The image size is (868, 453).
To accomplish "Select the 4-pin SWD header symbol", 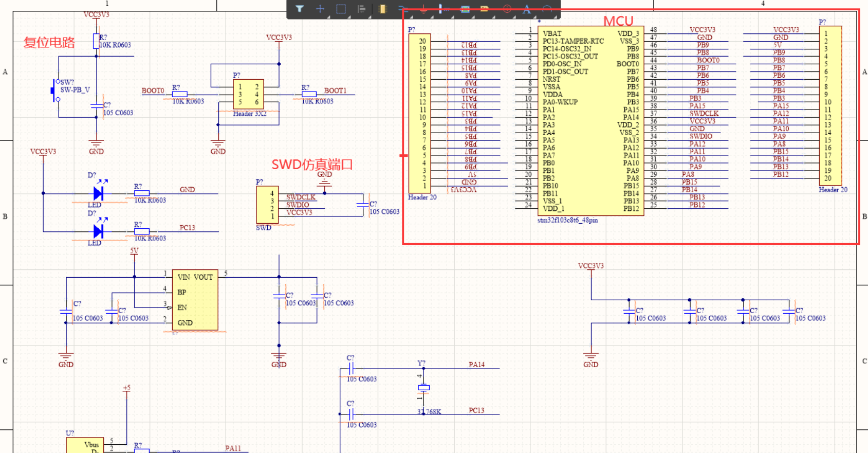I will [267, 205].
